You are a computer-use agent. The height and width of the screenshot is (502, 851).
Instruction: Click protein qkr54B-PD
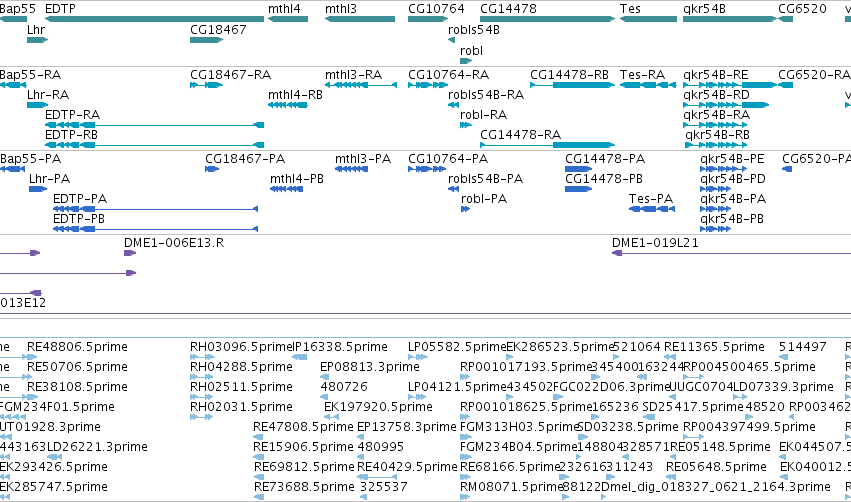715,189
